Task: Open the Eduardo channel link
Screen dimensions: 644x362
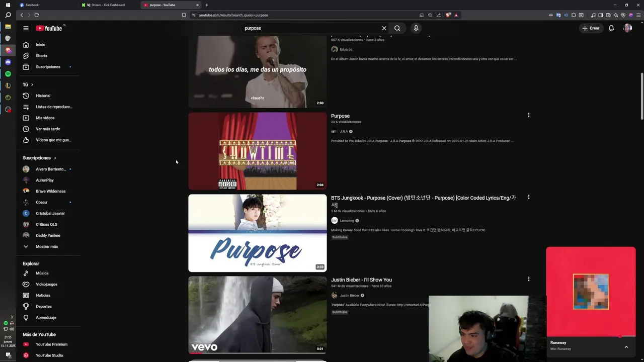Action: (346, 49)
